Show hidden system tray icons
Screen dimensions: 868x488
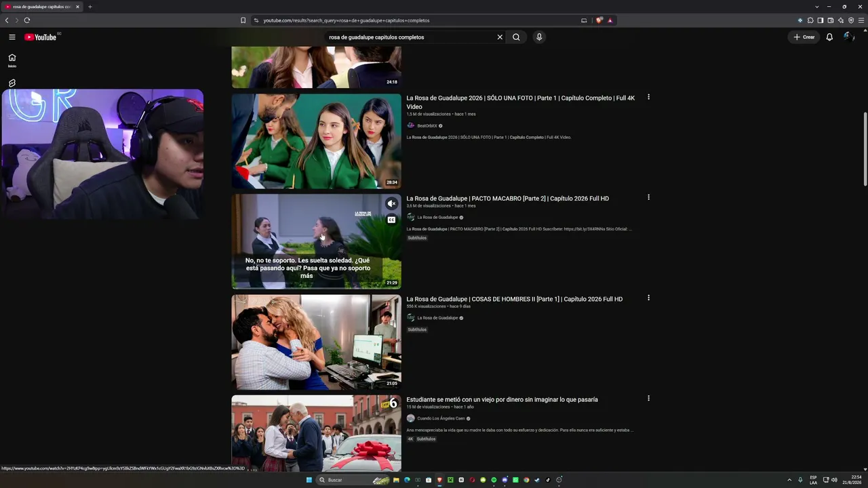click(x=789, y=480)
